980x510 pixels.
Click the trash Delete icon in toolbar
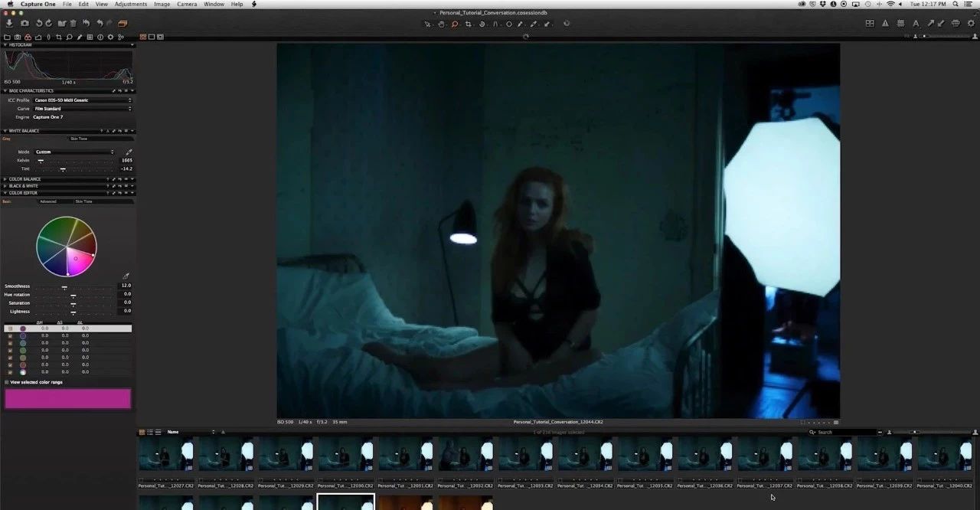pyautogui.click(x=73, y=24)
